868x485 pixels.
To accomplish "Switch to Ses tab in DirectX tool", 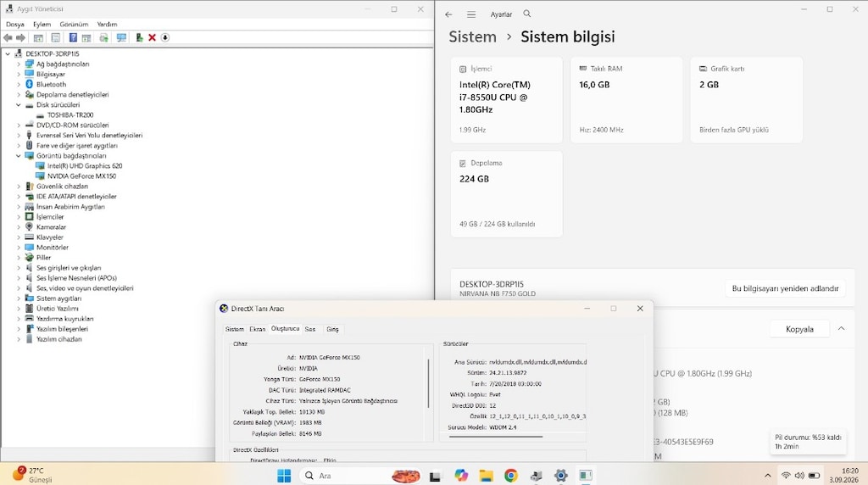I will click(310, 329).
